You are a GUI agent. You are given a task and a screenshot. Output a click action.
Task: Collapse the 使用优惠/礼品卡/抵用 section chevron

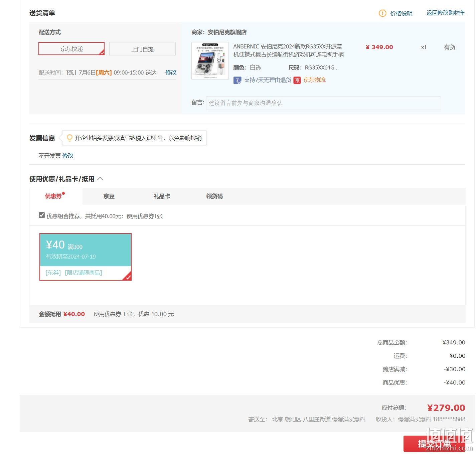(100, 179)
